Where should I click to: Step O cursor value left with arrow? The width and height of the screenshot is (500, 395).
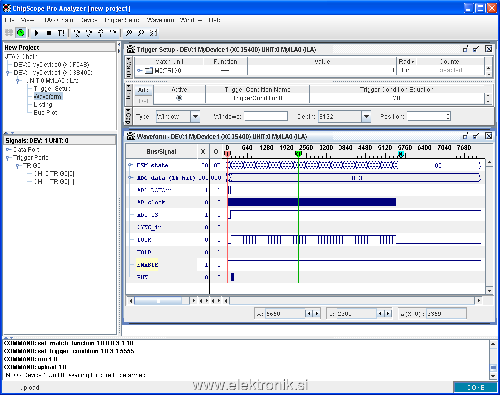click(380, 313)
